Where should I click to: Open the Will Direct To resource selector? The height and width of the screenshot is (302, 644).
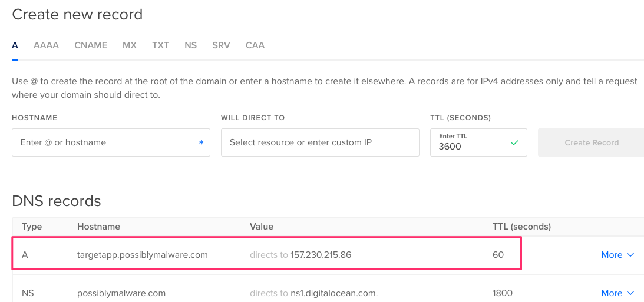point(320,142)
